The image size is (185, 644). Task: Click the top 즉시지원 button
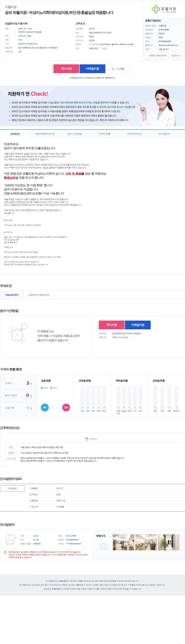click(66, 69)
